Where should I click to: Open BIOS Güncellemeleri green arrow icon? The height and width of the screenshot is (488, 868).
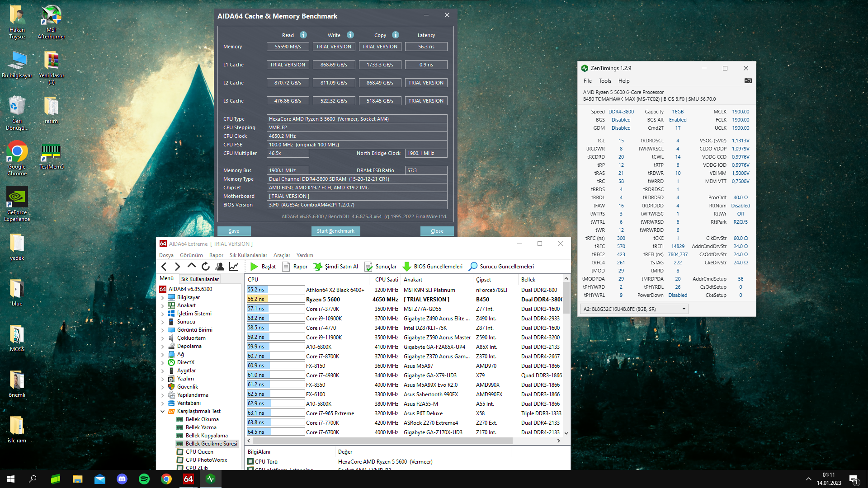point(406,267)
